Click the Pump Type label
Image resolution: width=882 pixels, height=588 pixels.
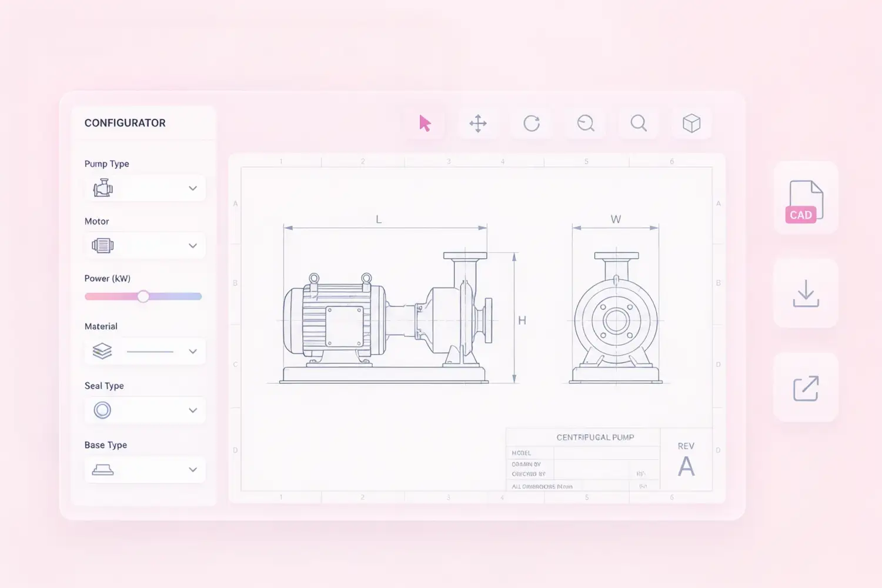pyautogui.click(x=106, y=163)
